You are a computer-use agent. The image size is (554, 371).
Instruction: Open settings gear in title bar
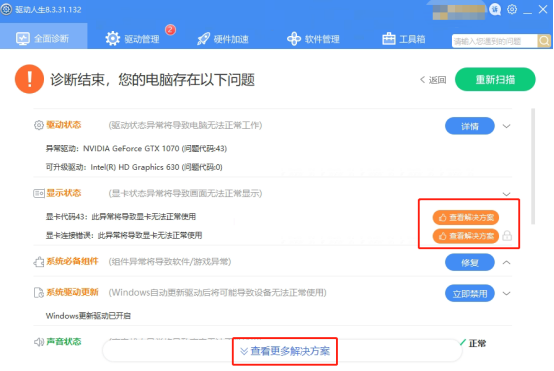click(512, 9)
